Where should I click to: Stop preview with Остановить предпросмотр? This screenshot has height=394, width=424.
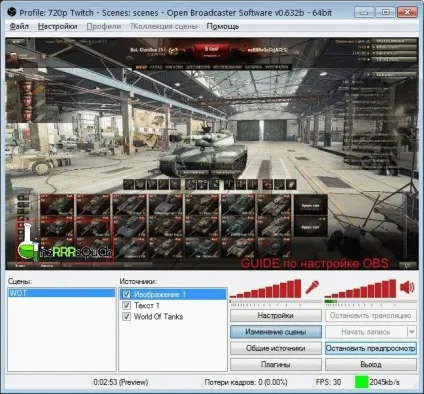371,348
